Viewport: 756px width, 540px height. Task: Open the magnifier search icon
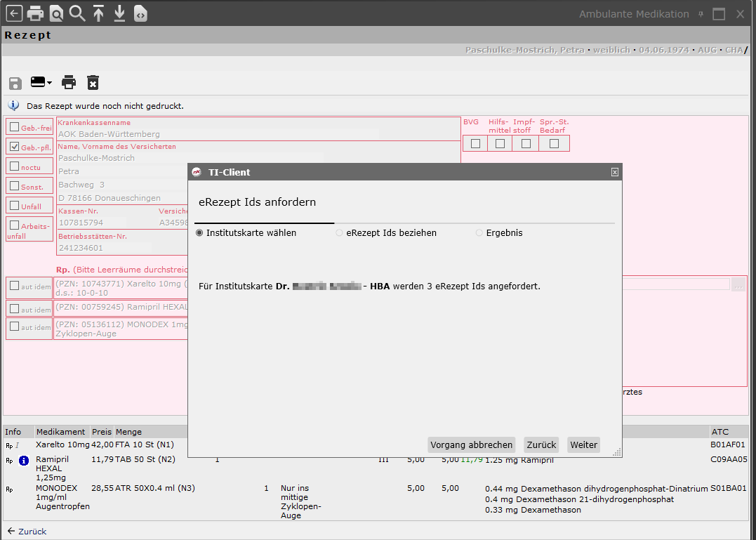coord(77,13)
